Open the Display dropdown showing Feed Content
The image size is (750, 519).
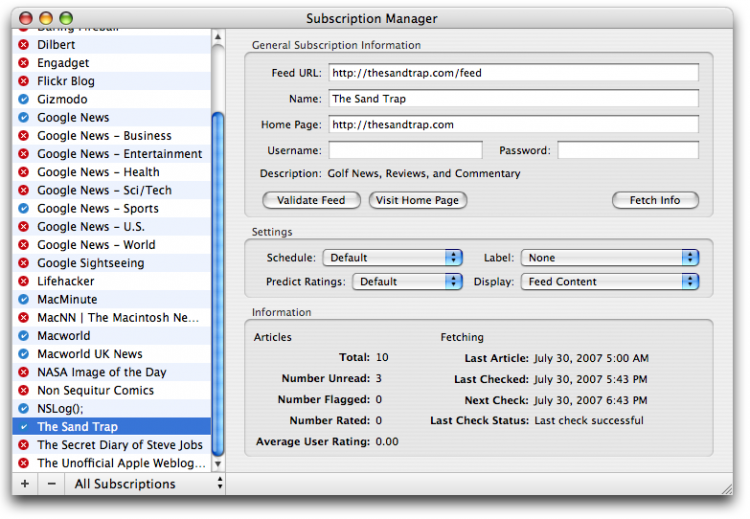click(x=610, y=281)
